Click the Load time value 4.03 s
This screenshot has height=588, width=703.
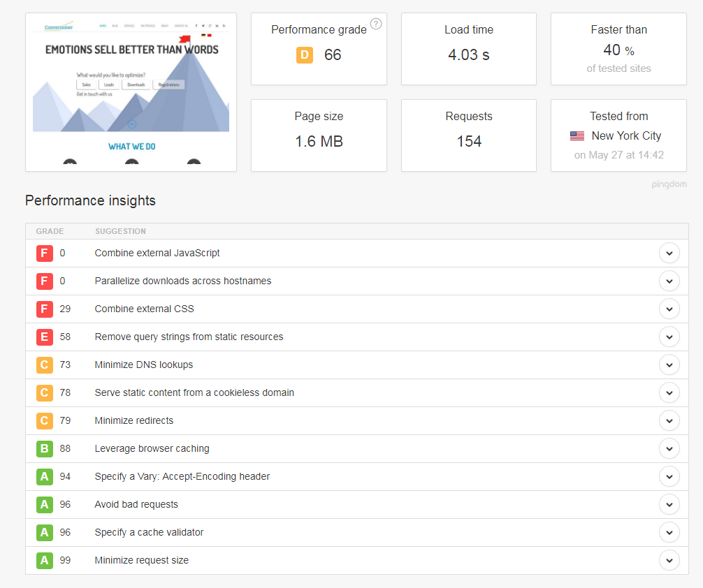pyautogui.click(x=468, y=55)
